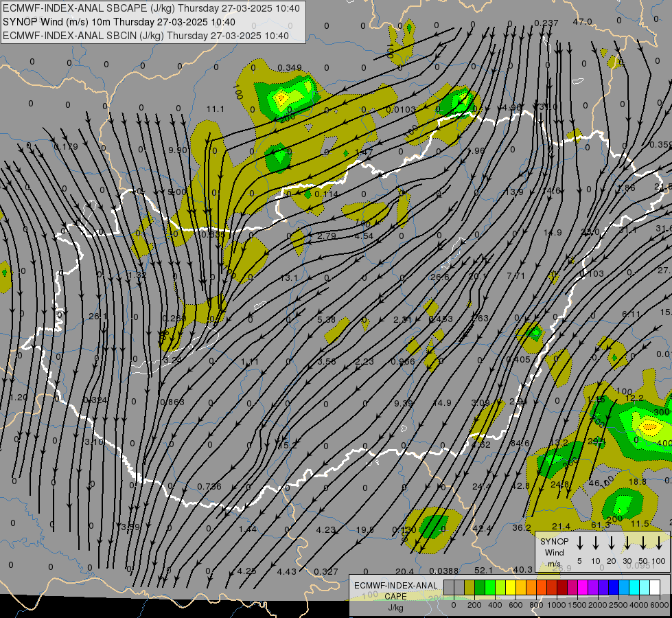Click the SYNOP title in wind legend
The height and width of the screenshot is (618, 672).
pyautogui.click(x=554, y=541)
